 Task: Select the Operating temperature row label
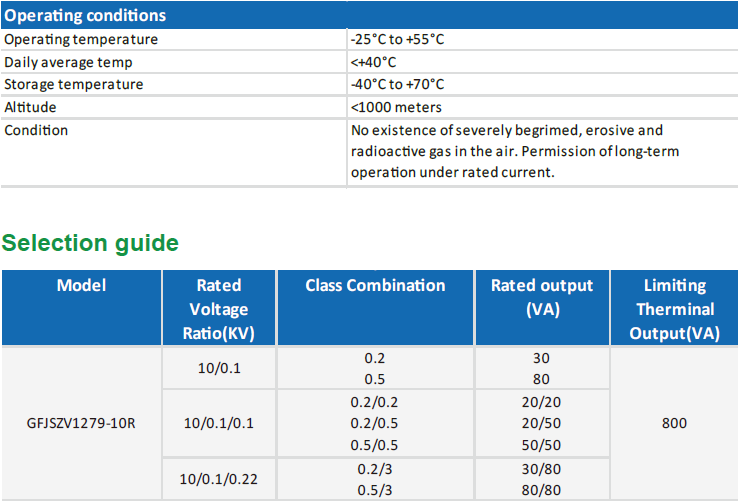[81, 39]
